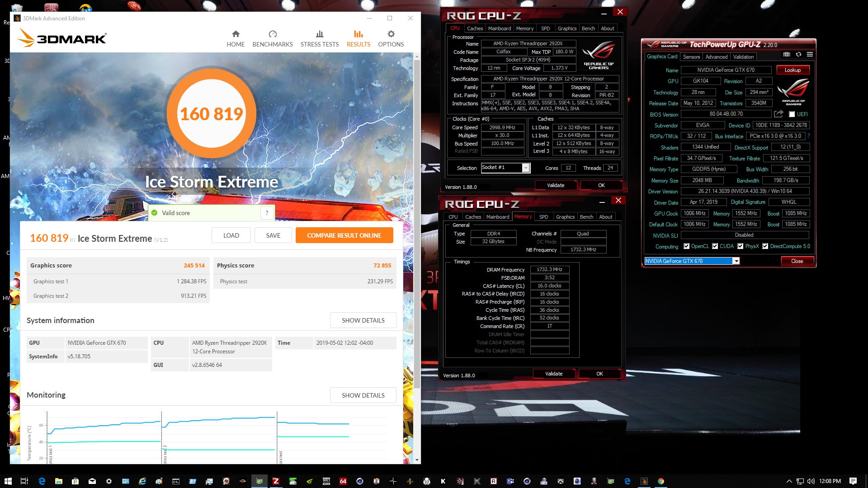Open the Socket #1 selection dropdown in CPU-Z

[x=525, y=168]
